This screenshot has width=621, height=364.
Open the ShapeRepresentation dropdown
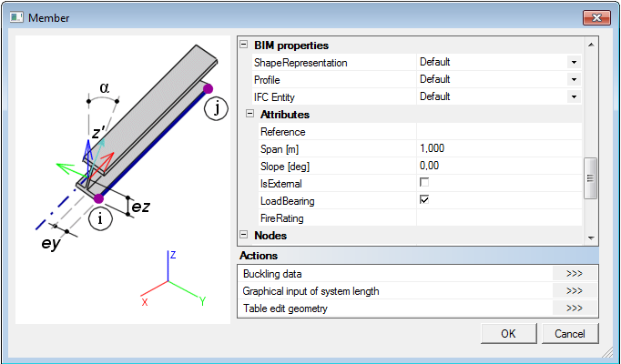[x=574, y=63]
